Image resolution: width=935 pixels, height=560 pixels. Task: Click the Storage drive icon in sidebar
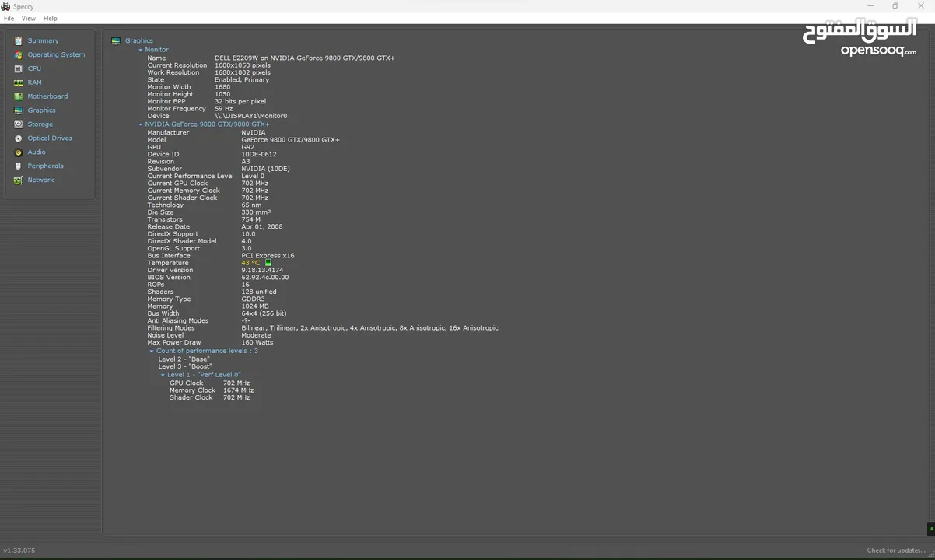tap(19, 124)
